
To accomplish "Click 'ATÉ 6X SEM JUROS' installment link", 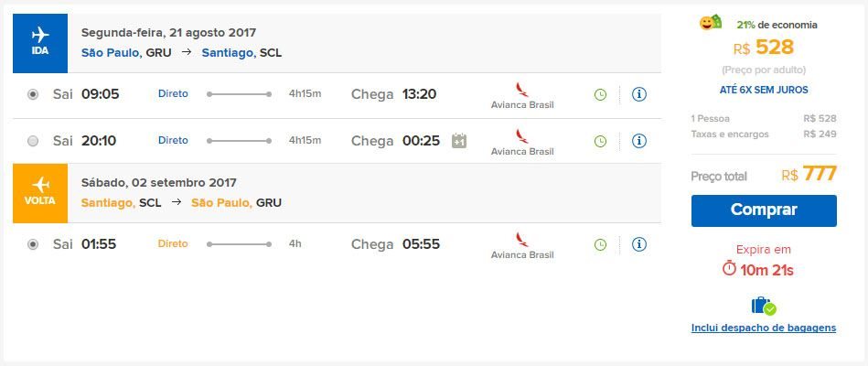I will click(764, 90).
